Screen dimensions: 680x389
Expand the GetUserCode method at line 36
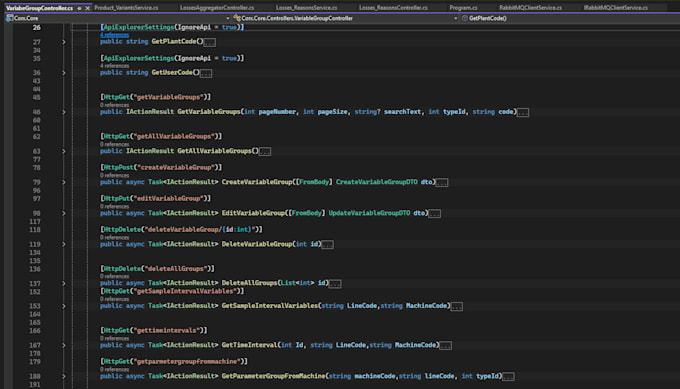(x=64, y=73)
